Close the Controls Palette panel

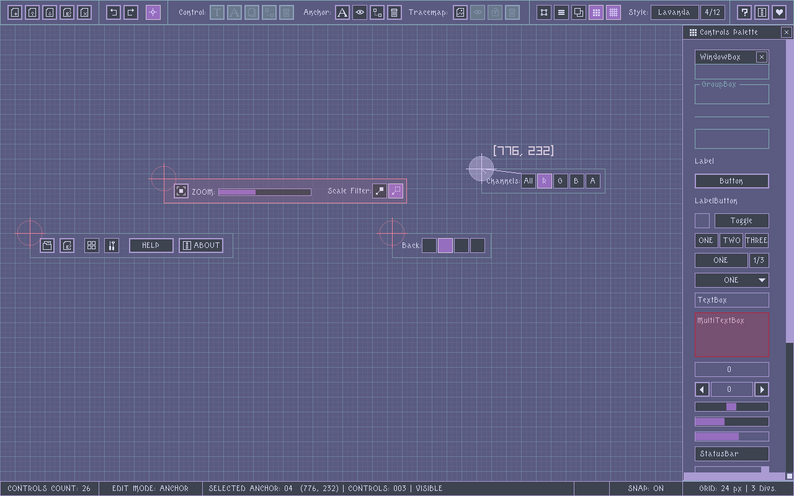coord(786,32)
